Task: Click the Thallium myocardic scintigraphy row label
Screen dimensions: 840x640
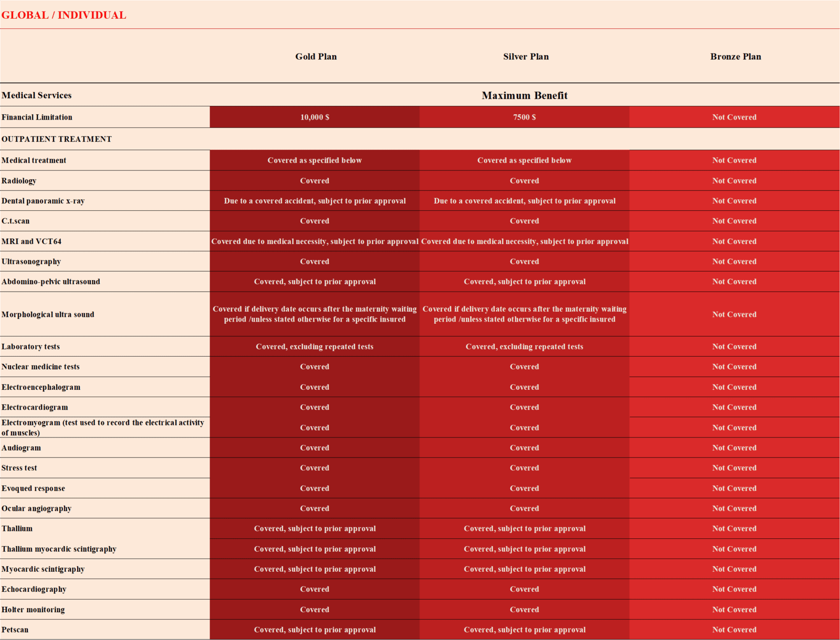Action: pyautogui.click(x=59, y=549)
